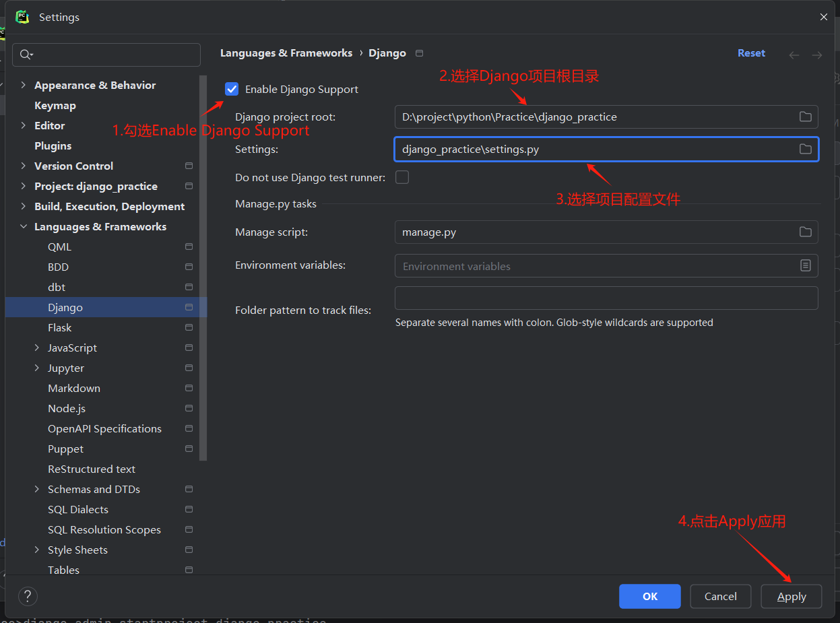Click the PyCharm logo in title bar
Screen dimensions: 840x623
pyautogui.click(x=22, y=17)
